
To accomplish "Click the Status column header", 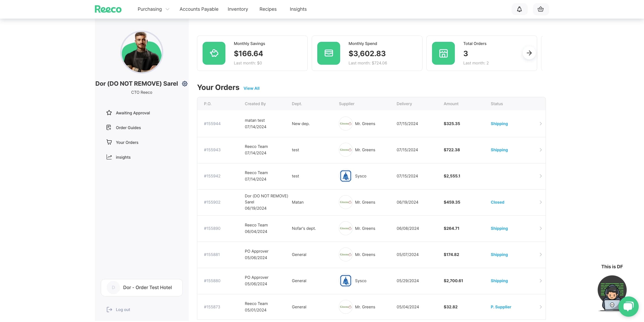I will click(x=496, y=104).
